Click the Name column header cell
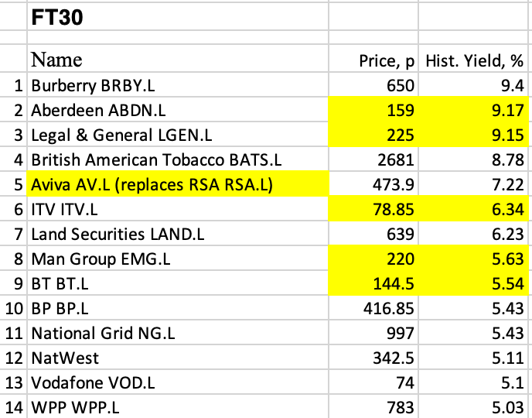 click(x=178, y=58)
